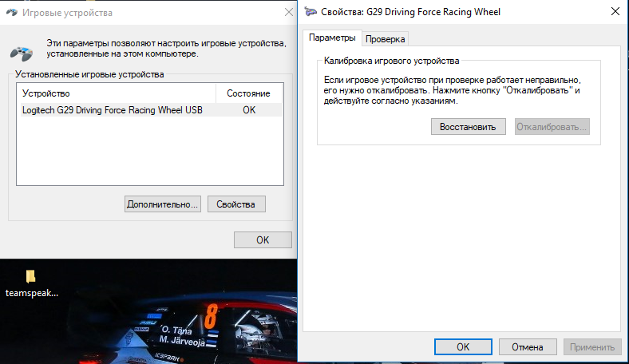Click the large gamepad icon beside the description
The height and width of the screenshot is (364, 629).
point(21,53)
